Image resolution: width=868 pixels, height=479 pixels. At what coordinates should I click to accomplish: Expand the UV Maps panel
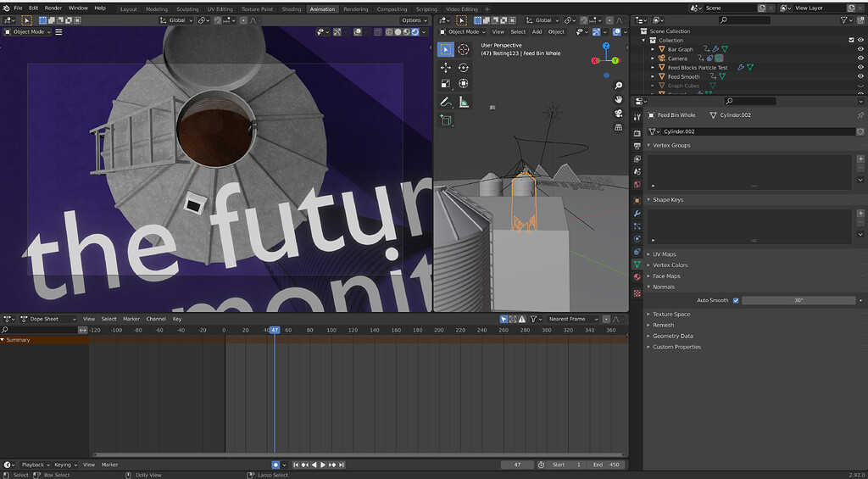pyautogui.click(x=665, y=254)
